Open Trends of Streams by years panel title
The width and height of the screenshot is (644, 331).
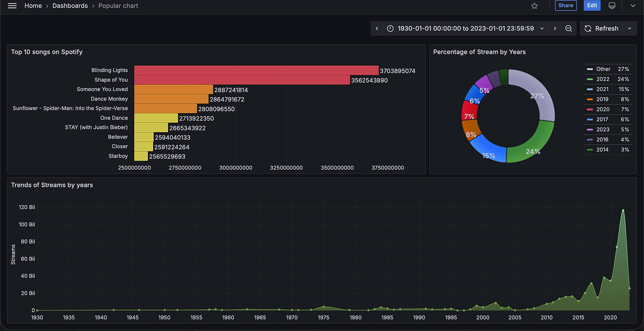click(52, 185)
